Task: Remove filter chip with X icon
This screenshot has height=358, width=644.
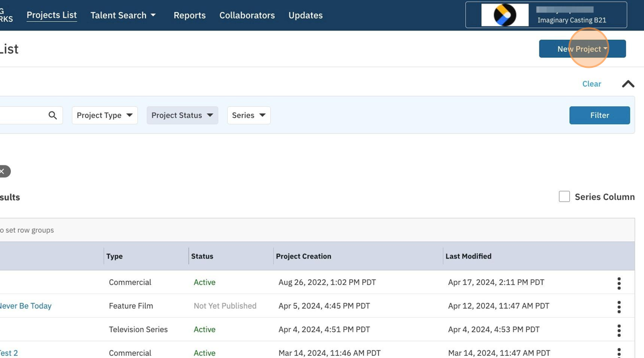Action: coord(3,171)
